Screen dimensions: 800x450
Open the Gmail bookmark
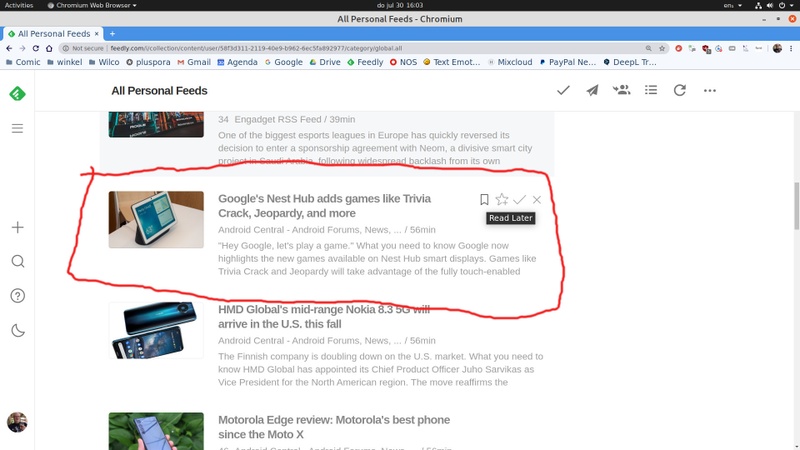click(x=194, y=62)
